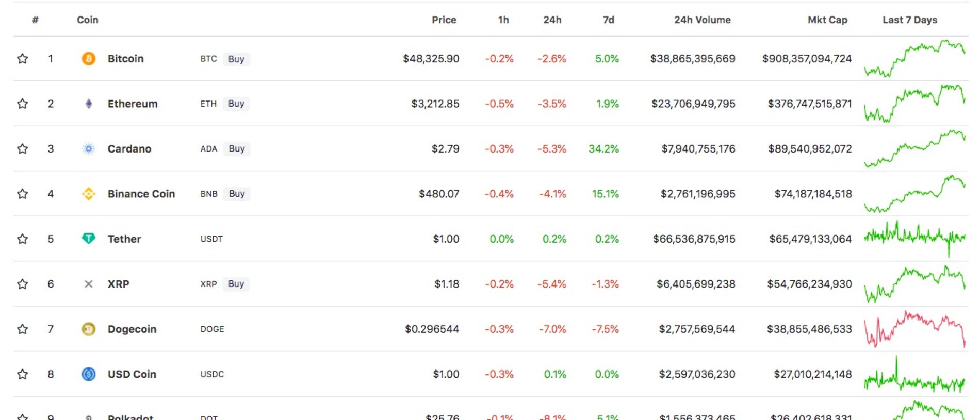
Task: Click the Cardano logo icon
Action: (89, 149)
